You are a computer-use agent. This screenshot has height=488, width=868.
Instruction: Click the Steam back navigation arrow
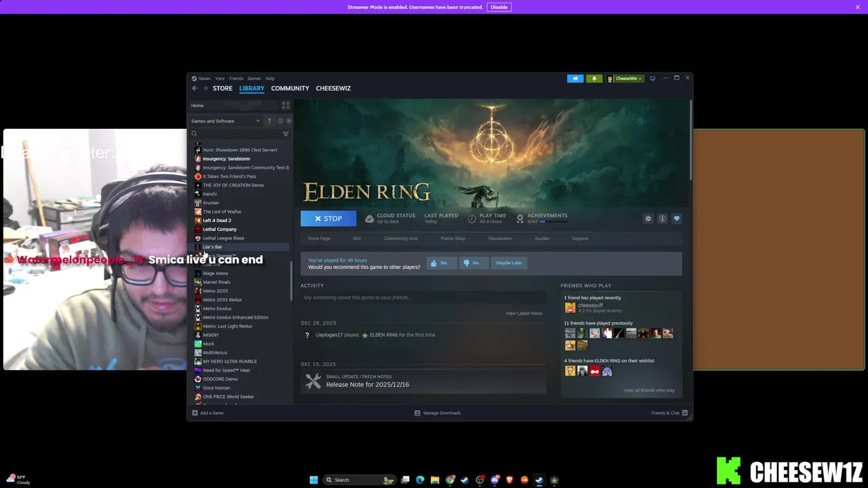pos(195,88)
